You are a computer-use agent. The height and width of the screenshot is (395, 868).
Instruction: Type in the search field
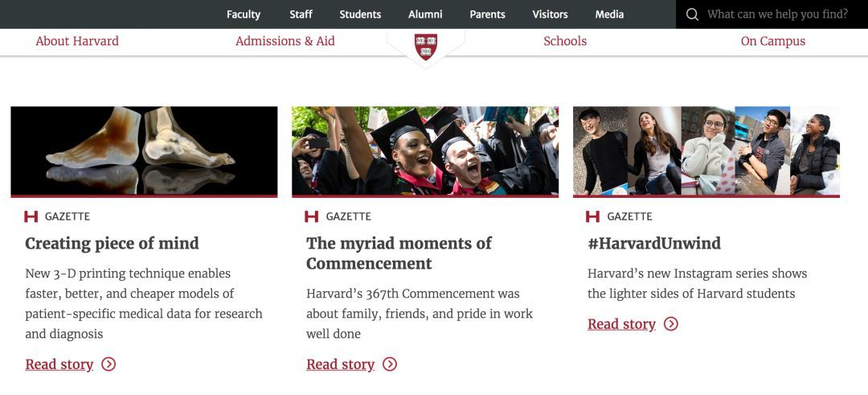777,14
